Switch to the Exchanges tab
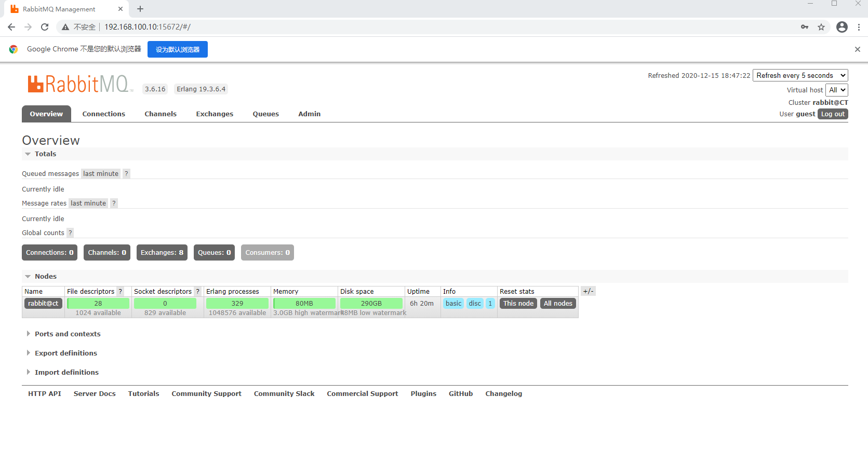Screen dimensions: 868x451 pyautogui.click(x=215, y=114)
